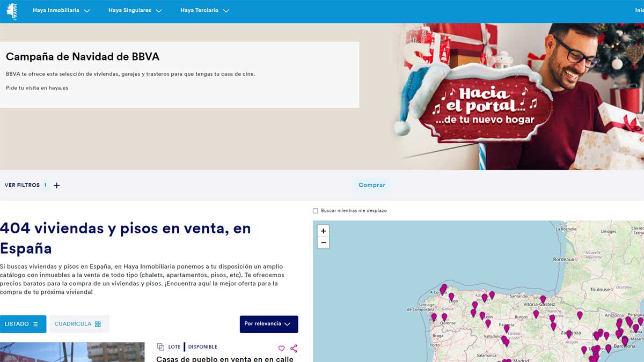This screenshot has width=644, height=362.
Task: Open sharing options via the share icon
Action: [294, 349]
